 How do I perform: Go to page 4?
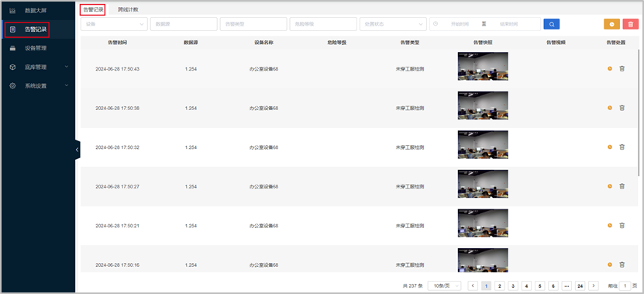(526, 285)
